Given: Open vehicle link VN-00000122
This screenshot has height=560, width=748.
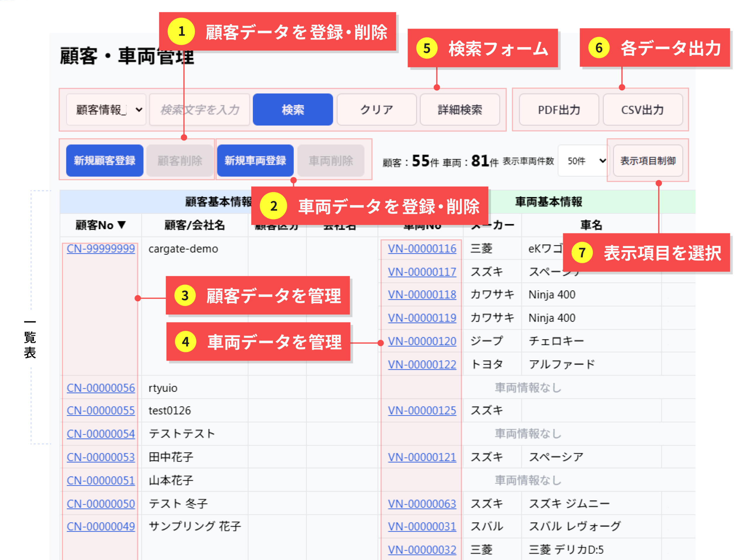Looking at the screenshot, I should click(x=422, y=364).
